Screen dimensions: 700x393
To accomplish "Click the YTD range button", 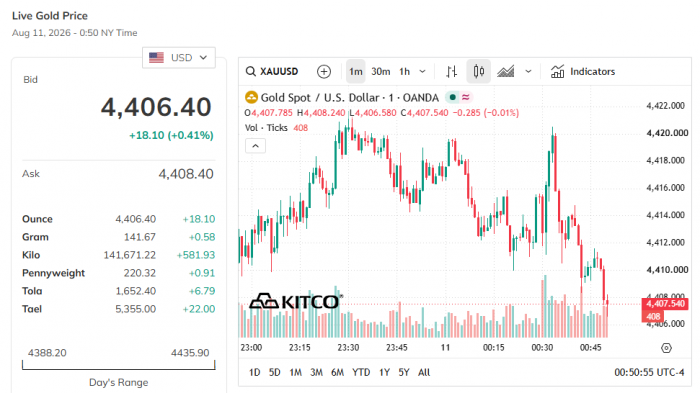I will (361, 372).
